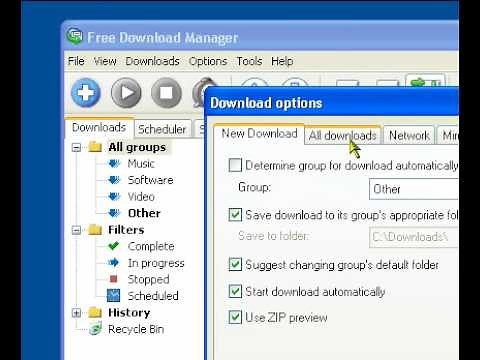
Task: Open the File menu
Action: (76, 61)
